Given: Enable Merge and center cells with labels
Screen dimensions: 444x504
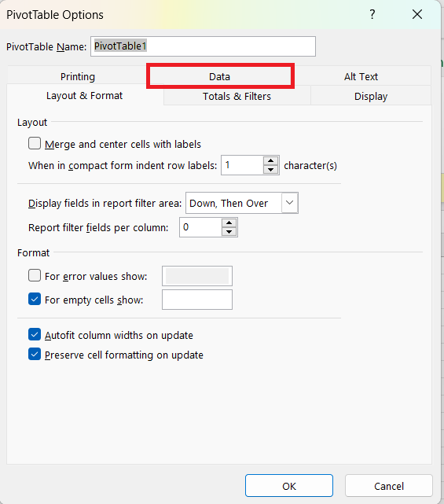Looking at the screenshot, I should 35,144.
